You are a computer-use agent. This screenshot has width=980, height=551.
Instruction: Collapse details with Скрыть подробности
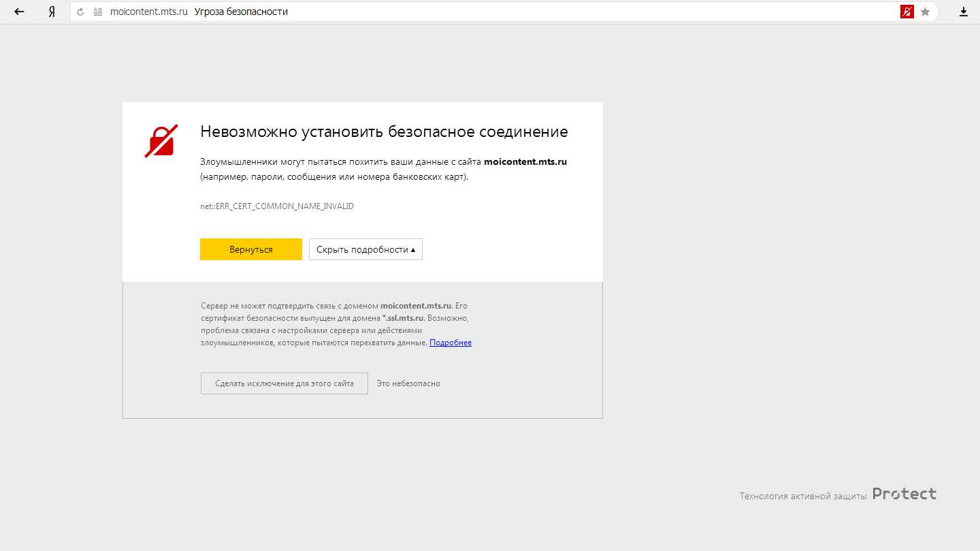[x=365, y=249]
